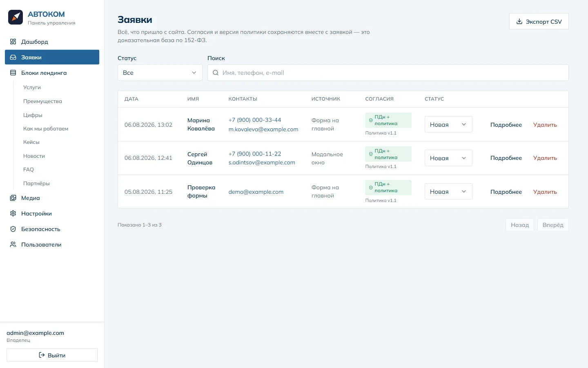Focus the search field Имя, телефон, e-mail
Image resolution: width=588 pixels, height=368 pixels.
(388, 73)
